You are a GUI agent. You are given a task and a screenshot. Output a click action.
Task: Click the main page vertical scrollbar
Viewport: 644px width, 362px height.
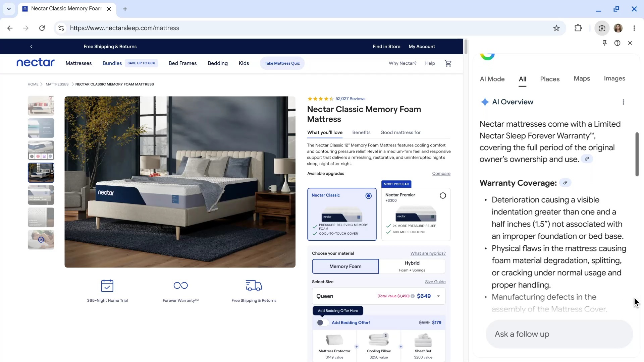[x=466, y=47]
